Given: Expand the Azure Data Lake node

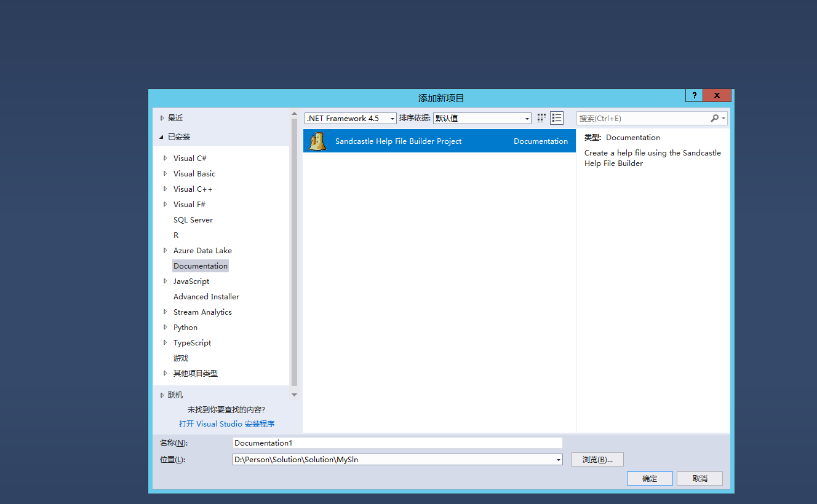Looking at the screenshot, I should 165,250.
